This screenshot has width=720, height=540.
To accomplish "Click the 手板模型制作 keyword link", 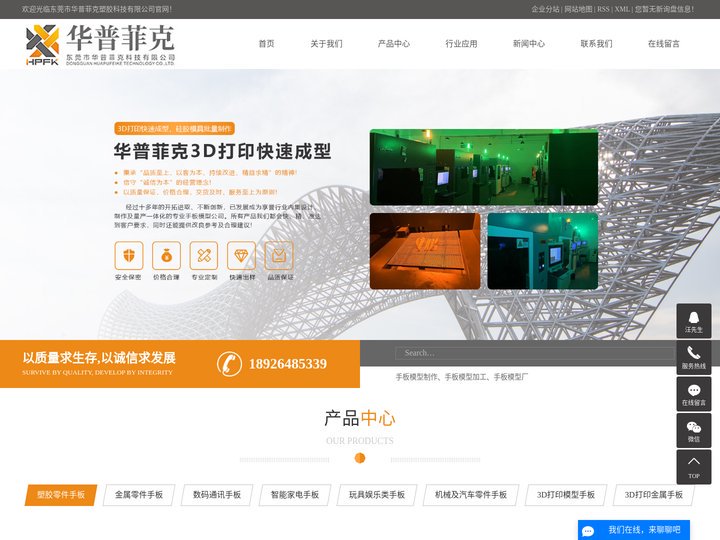I will click(x=416, y=377).
